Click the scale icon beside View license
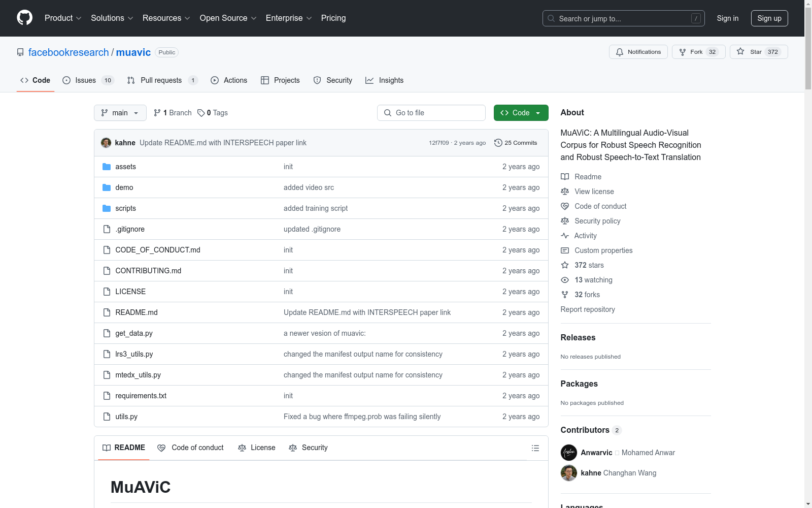812x508 pixels. (565, 192)
